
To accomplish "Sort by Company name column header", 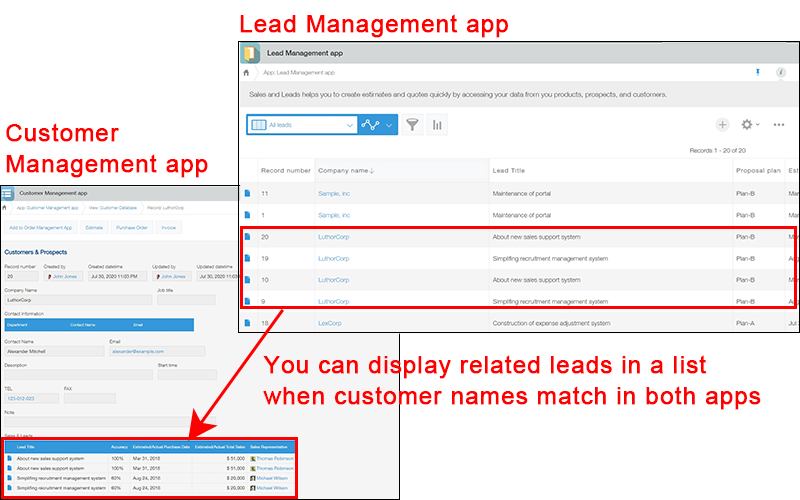I will (x=345, y=170).
